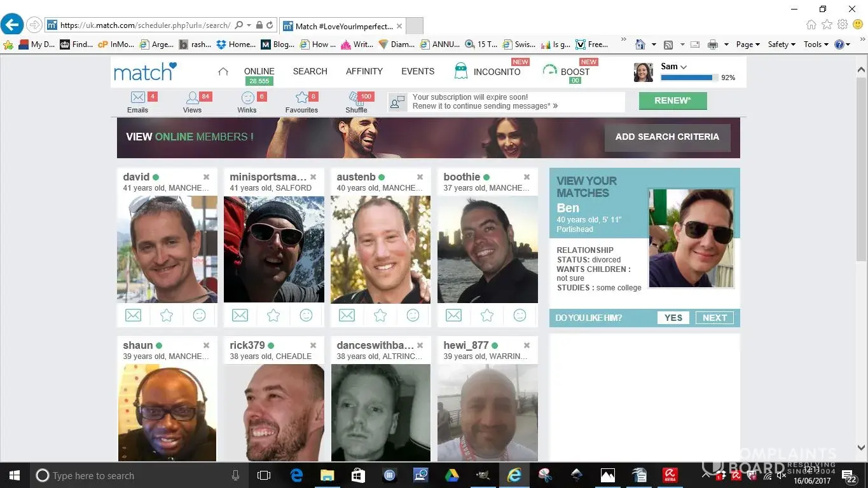The width and height of the screenshot is (868, 488).
Task: Open the Windows Start menu
Action: coord(14,475)
